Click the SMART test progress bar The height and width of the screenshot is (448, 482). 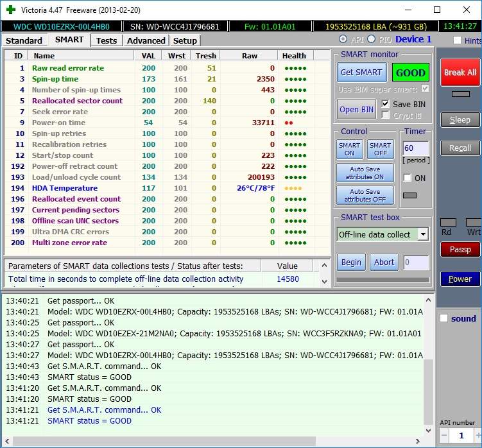tap(383, 280)
